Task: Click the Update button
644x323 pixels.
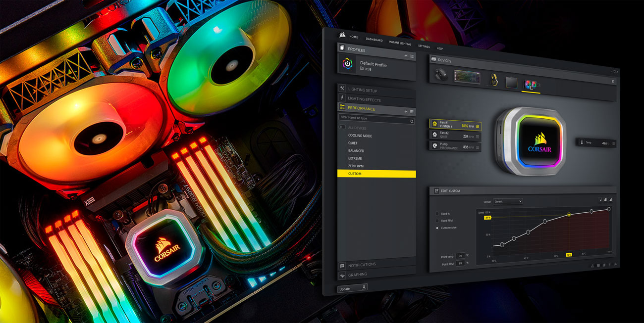Action: click(x=352, y=288)
